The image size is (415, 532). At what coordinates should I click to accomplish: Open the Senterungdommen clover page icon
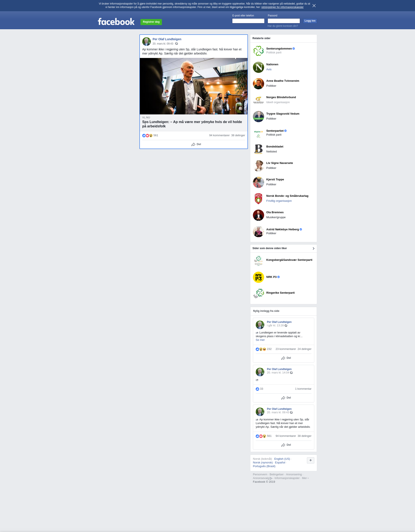tap(258, 51)
